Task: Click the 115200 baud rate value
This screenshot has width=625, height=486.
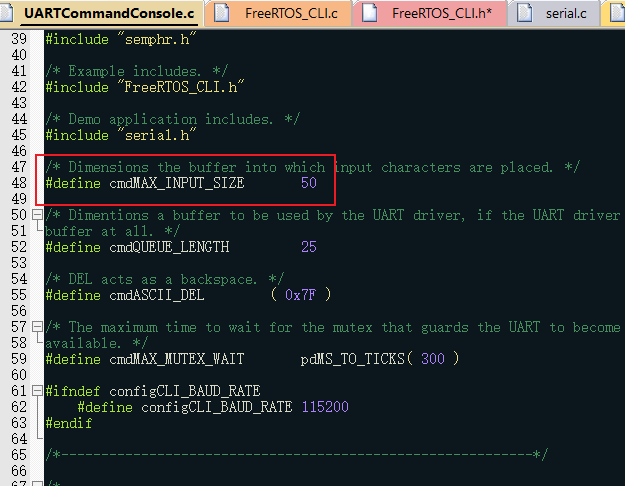Action: (325, 407)
